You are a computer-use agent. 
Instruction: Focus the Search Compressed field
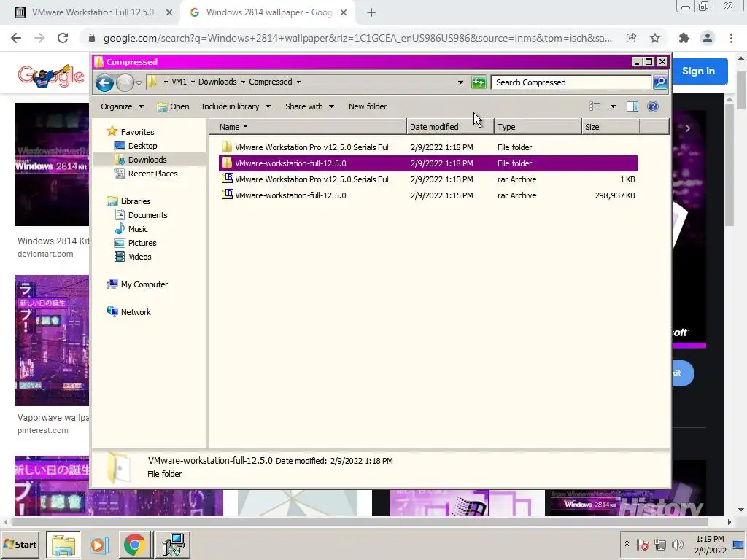pos(571,82)
